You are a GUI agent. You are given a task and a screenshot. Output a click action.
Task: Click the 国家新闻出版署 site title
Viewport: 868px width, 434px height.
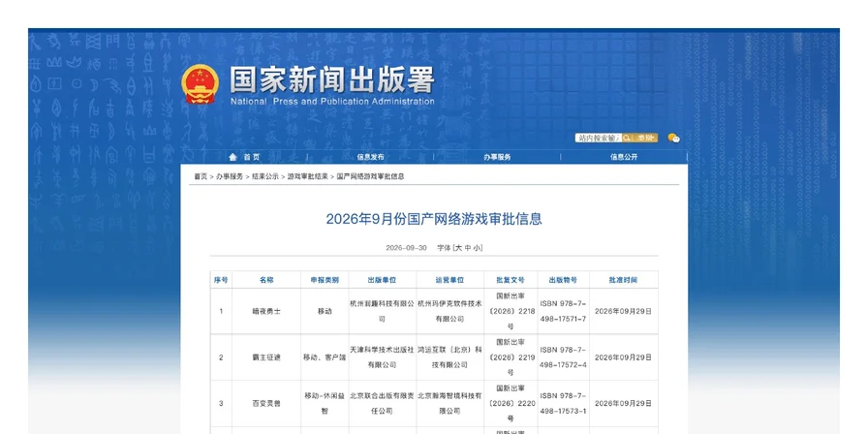[332, 80]
